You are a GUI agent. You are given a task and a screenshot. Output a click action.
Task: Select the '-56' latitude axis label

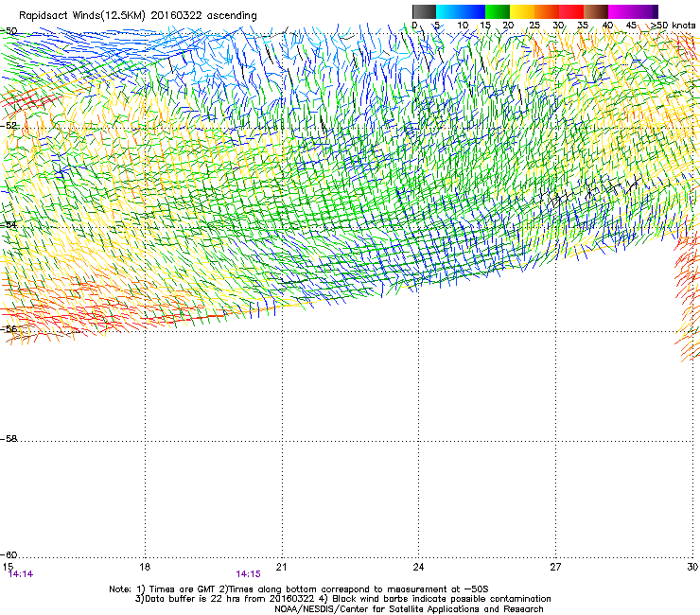click(9, 328)
